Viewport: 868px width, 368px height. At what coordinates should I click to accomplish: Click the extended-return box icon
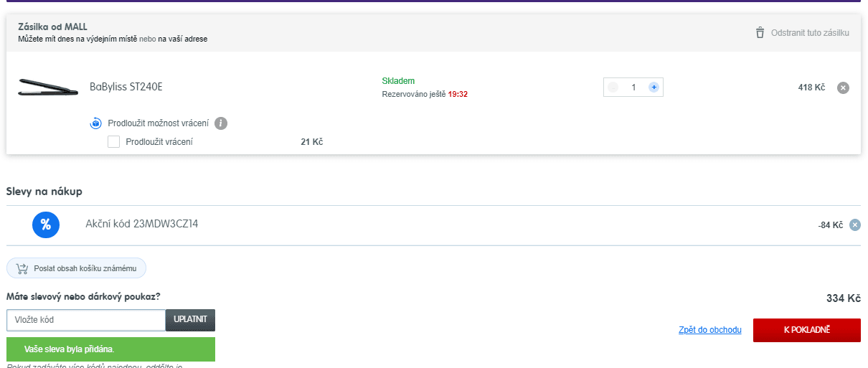(96, 123)
